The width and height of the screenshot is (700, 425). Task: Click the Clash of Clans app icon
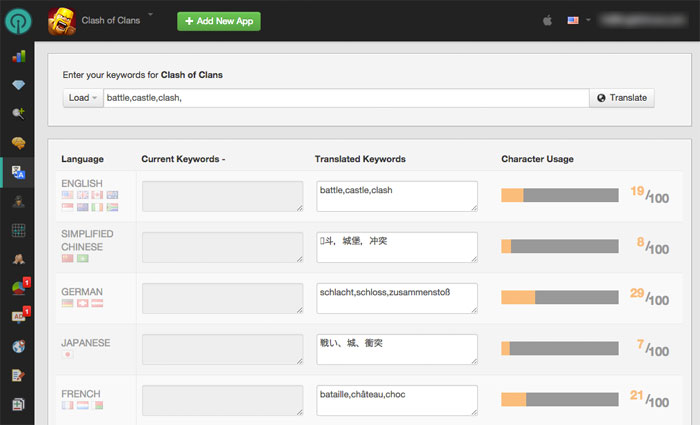coord(62,21)
